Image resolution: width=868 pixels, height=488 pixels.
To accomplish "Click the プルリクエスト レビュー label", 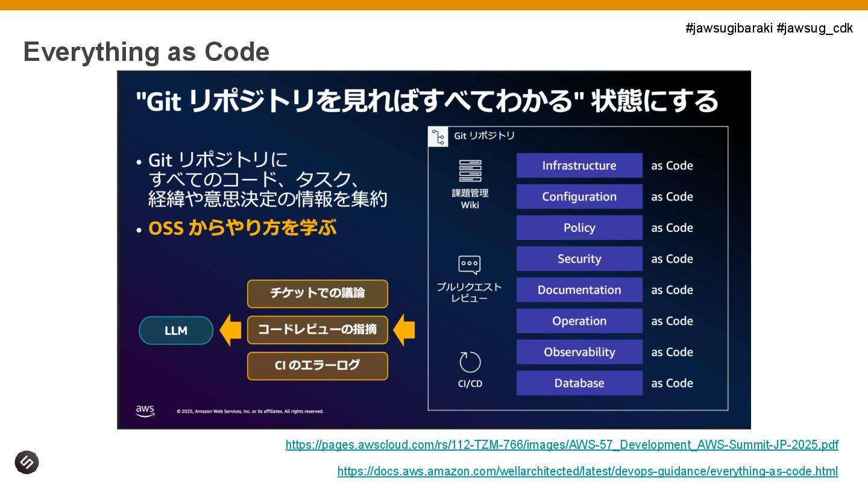I will 470,292.
